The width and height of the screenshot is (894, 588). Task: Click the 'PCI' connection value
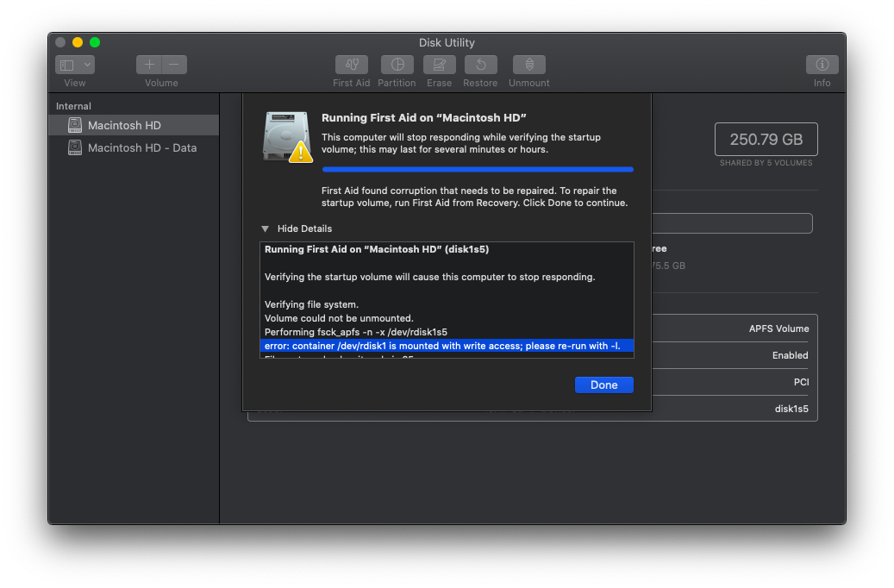pos(801,382)
